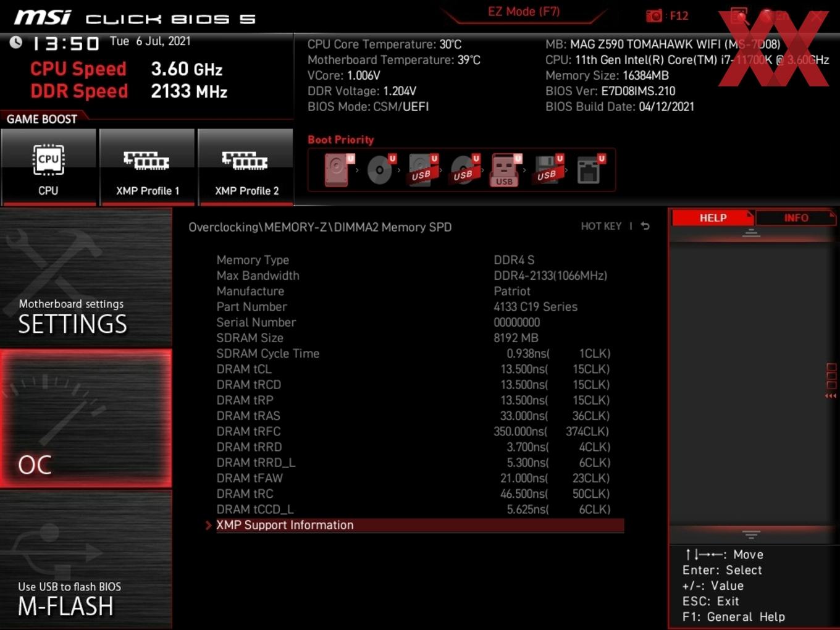
Task: Toggle XMP Profile 2
Action: point(246,167)
